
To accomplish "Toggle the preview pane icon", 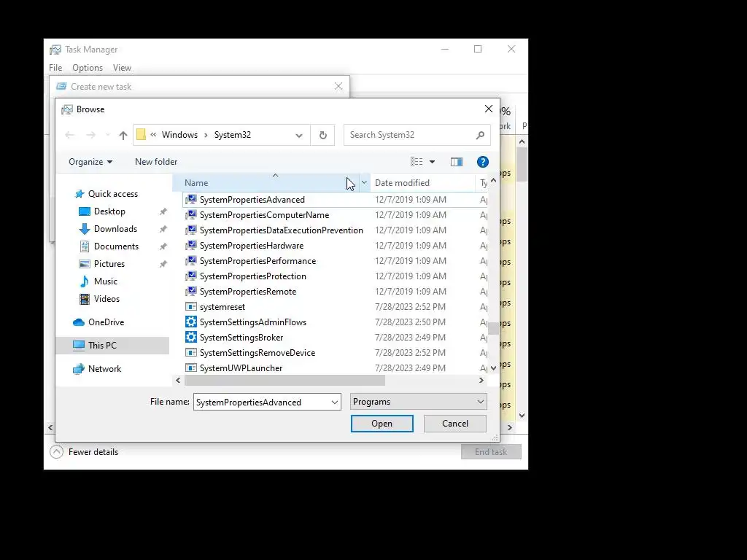I will (x=457, y=162).
